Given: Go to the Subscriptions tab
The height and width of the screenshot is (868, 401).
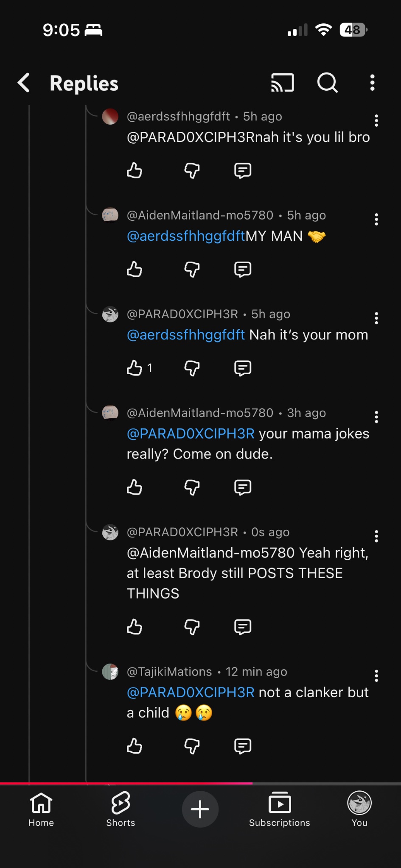Looking at the screenshot, I should [280, 809].
